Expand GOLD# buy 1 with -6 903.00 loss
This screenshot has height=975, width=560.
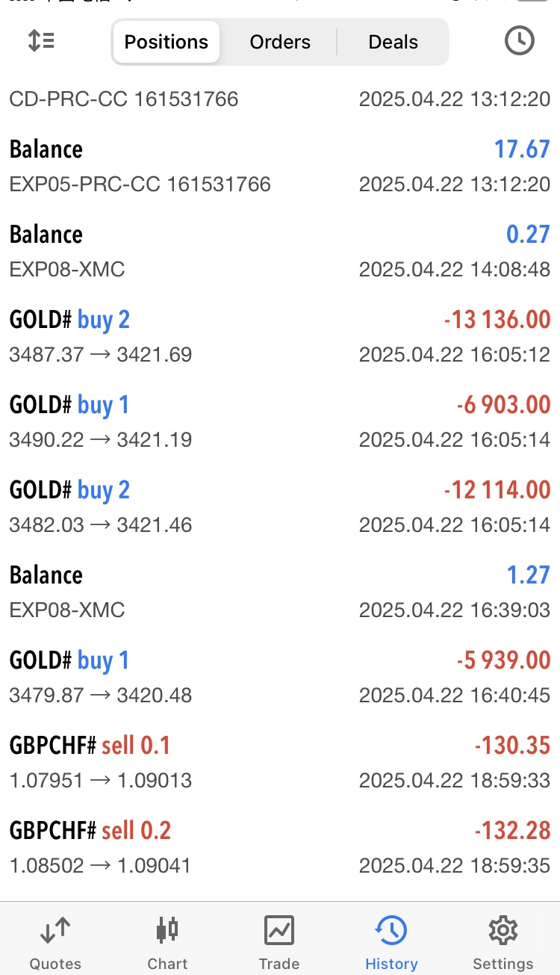pos(280,421)
